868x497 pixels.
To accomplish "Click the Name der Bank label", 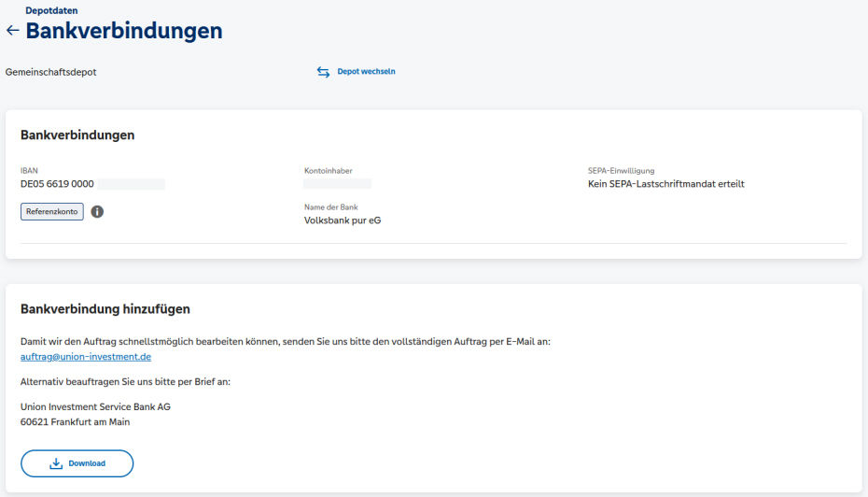I will [331, 207].
